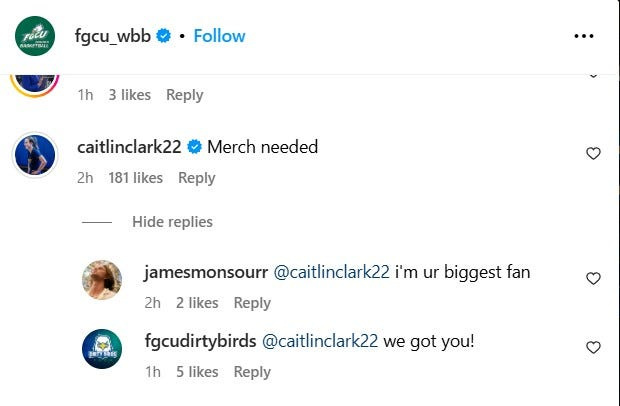Like fgcudirtybirds' reply with the heart

[x=593, y=347]
